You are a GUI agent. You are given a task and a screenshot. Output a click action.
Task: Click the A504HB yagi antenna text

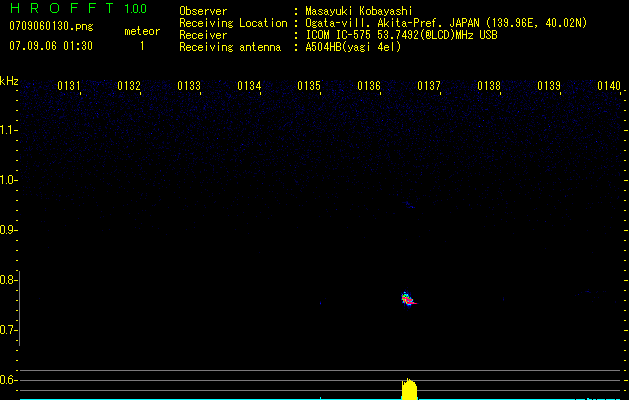coord(353,47)
